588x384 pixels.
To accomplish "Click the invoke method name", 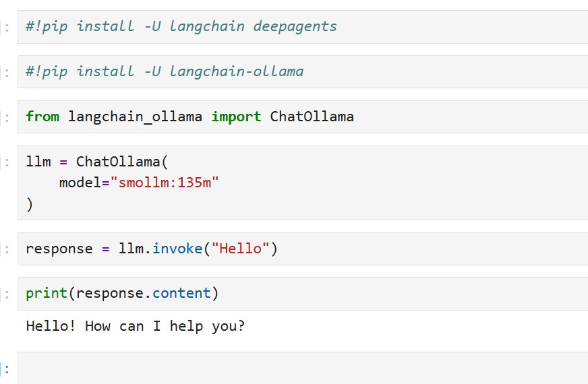I will [x=177, y=249].
